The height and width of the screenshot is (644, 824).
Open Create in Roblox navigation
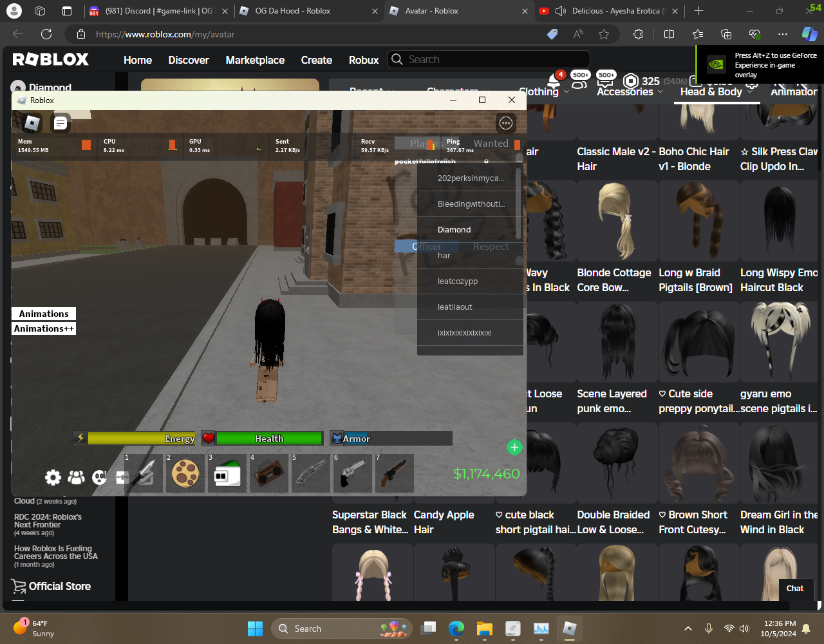[x=317, y=60]
